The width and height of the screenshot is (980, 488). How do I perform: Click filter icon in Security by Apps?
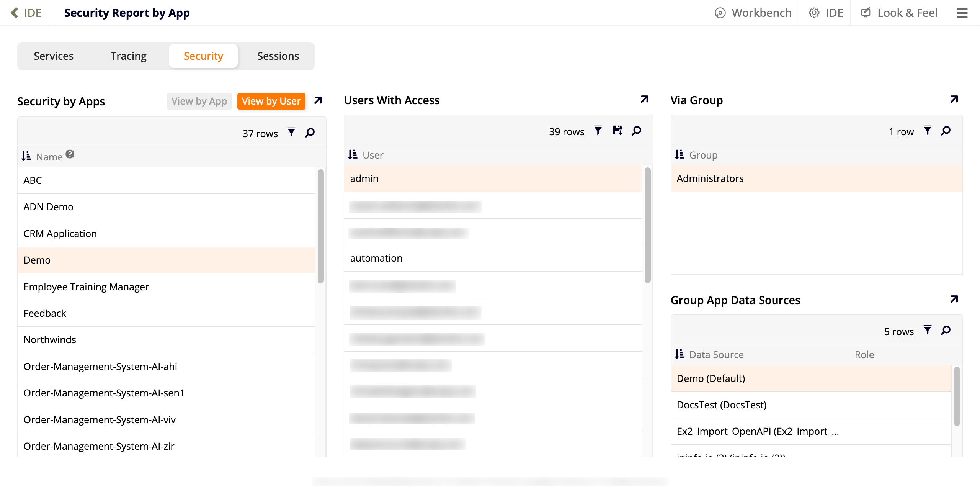(x=291, y=133)
